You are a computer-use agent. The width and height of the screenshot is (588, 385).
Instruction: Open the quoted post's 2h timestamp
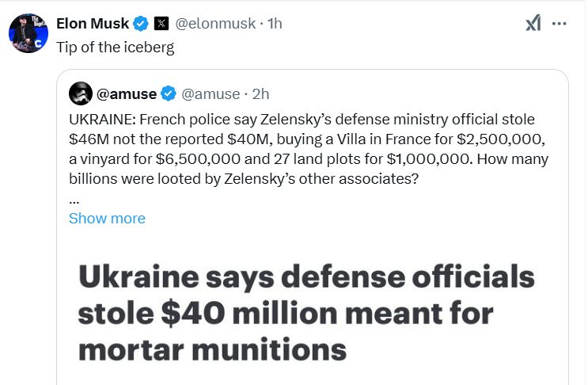pyautogui.click(x=260, y=94)
